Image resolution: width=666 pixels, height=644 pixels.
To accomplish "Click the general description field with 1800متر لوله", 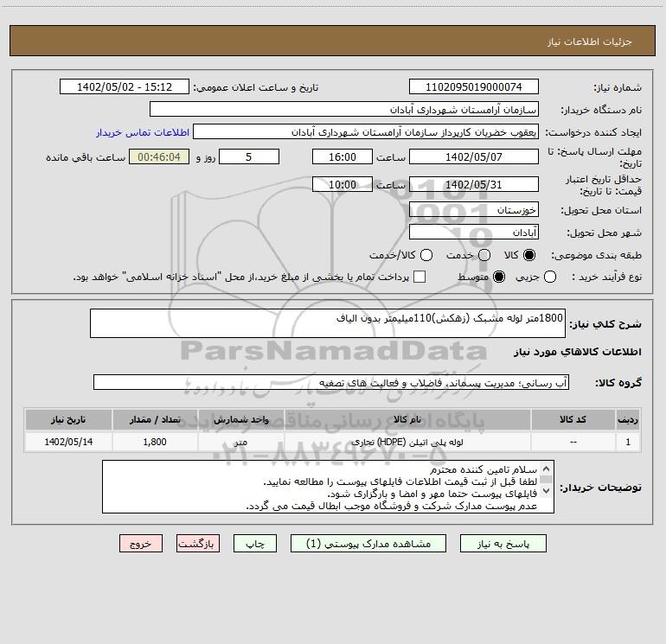I will 328,323.
